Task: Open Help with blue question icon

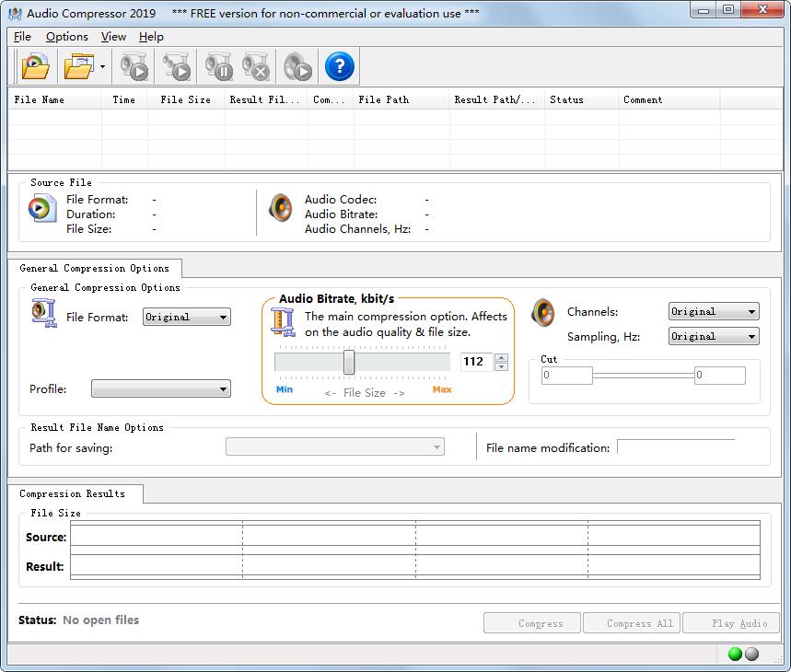Action: [340, 66]
